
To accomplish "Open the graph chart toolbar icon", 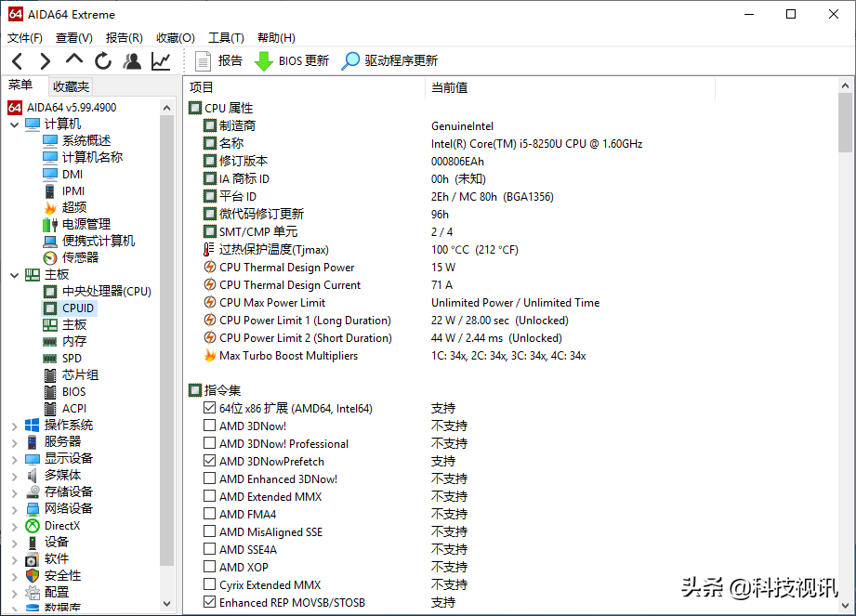I will click(161, 61).
